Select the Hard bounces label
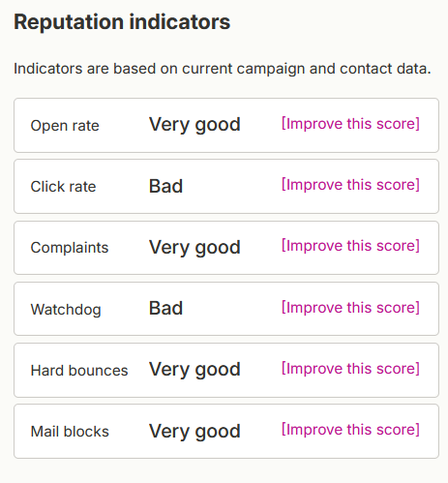The width and height of the screenshot is (448, 483). click(x=79, y=371)
